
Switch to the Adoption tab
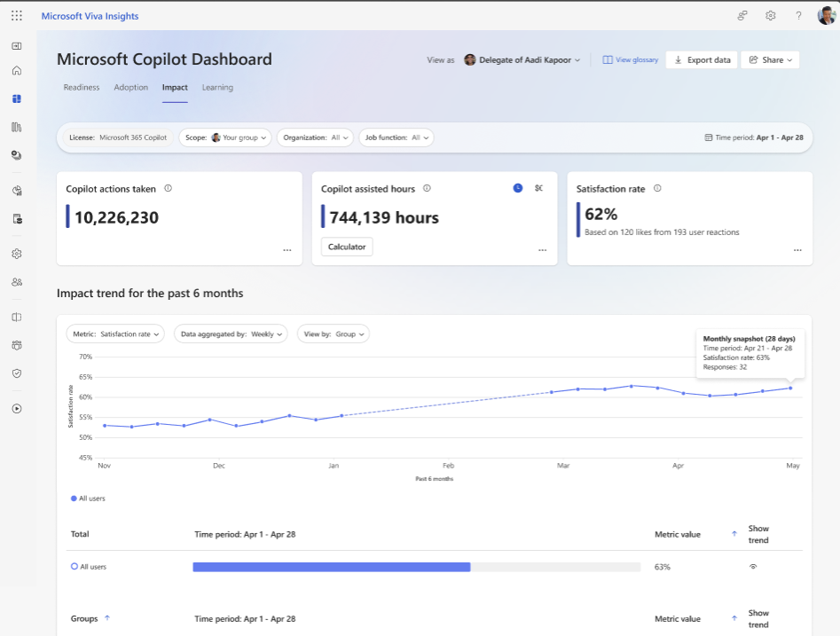[131, 88]
